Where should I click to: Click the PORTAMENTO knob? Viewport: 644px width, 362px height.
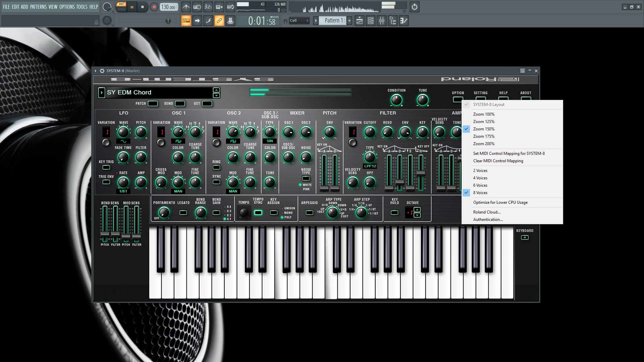(164, 213)
